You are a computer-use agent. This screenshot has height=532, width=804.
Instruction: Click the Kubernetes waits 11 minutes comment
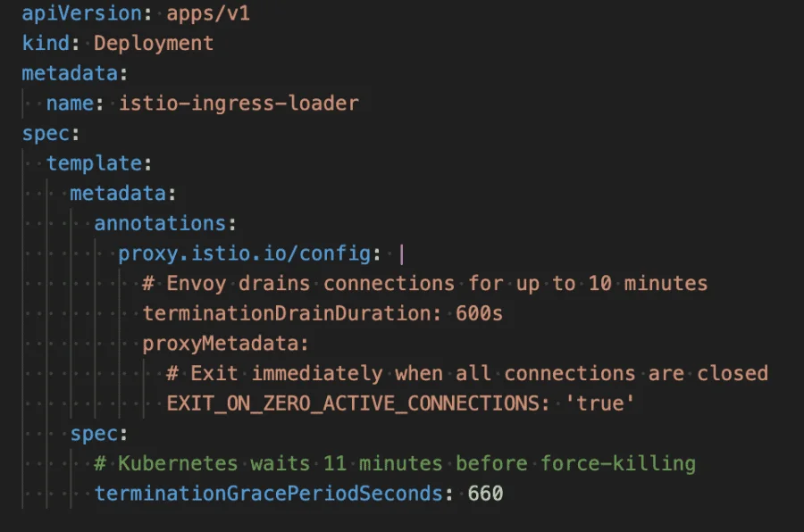395,463
